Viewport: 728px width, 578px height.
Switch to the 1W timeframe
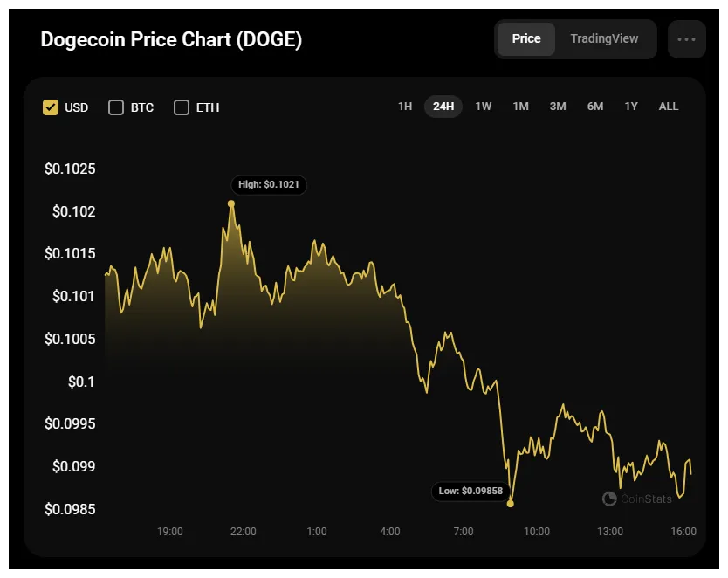483,106
